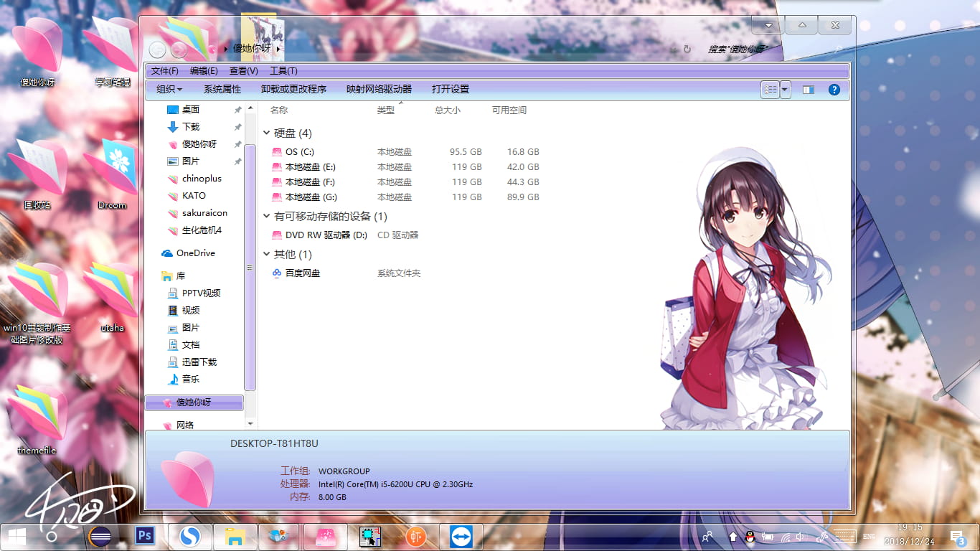Viewport: 980px width, 551px height.
Task: Toggle the preview pane icon
Action: click(x=809, y=89)
